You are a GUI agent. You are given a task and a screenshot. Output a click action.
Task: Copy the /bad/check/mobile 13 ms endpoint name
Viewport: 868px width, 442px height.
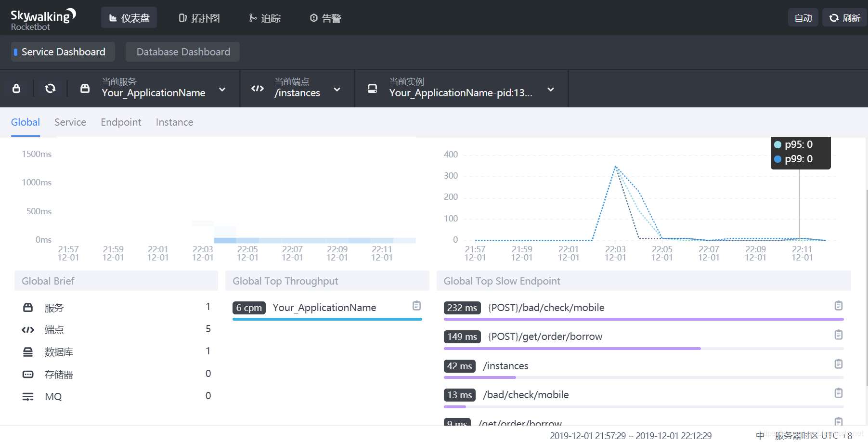pos(838,393)
